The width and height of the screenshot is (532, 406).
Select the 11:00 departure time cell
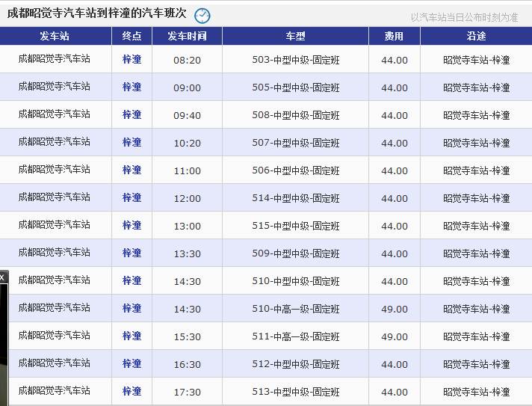tap(188, 171)
